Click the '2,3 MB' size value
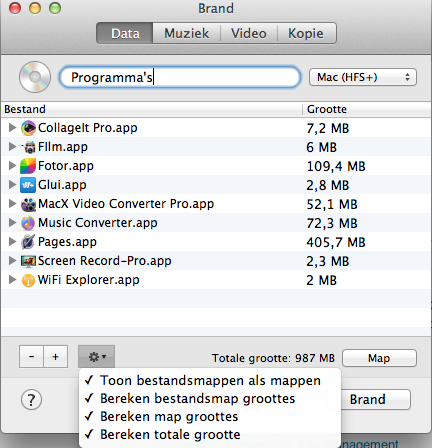Image resolution: width=432 pixels, height=448 pixels. click(x=328, y=261)
